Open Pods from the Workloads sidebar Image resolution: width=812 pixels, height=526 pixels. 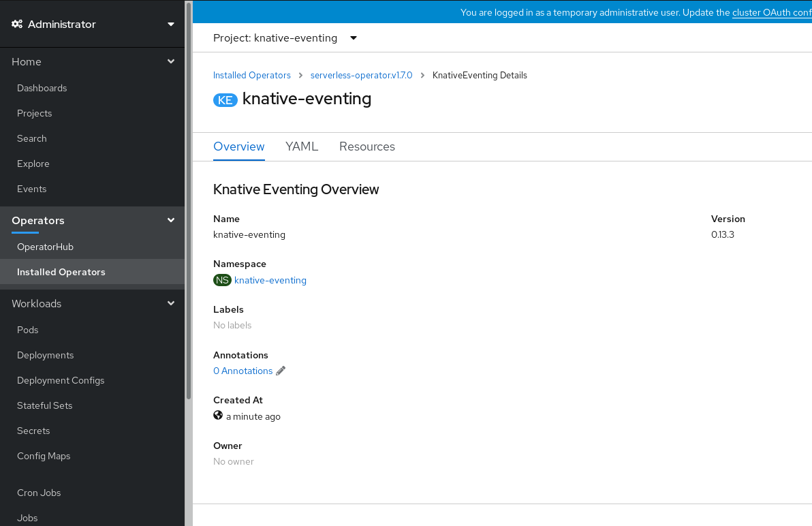[x=27, y=330]
